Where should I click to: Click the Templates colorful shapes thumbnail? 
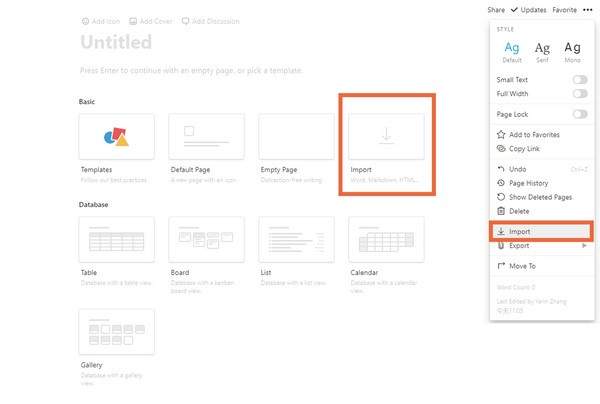click(116, 137)
